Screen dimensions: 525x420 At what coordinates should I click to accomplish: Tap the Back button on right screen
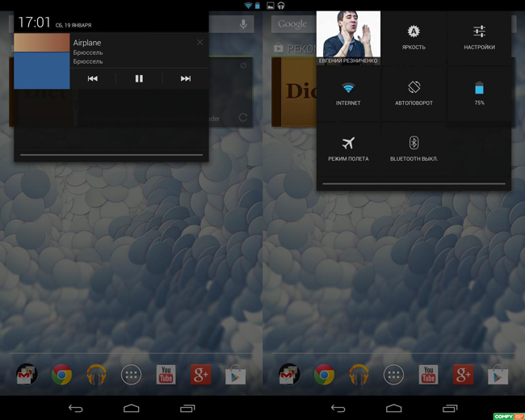(338, 408)
